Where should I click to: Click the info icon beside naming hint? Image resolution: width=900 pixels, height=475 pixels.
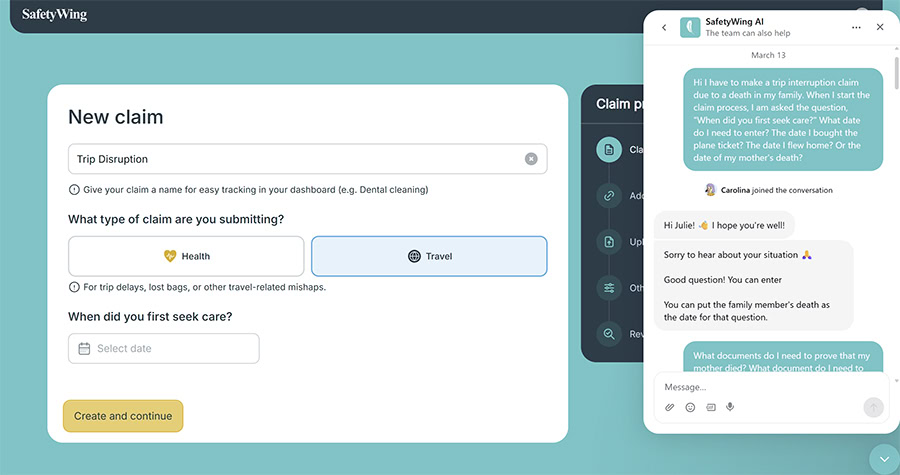74,189
